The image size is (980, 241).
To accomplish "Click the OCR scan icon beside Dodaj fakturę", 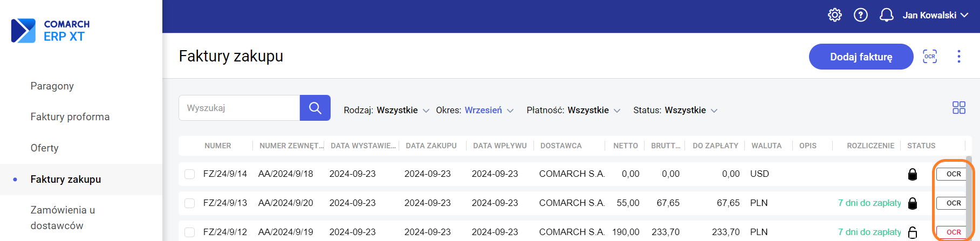I will (x=930, y=57).
